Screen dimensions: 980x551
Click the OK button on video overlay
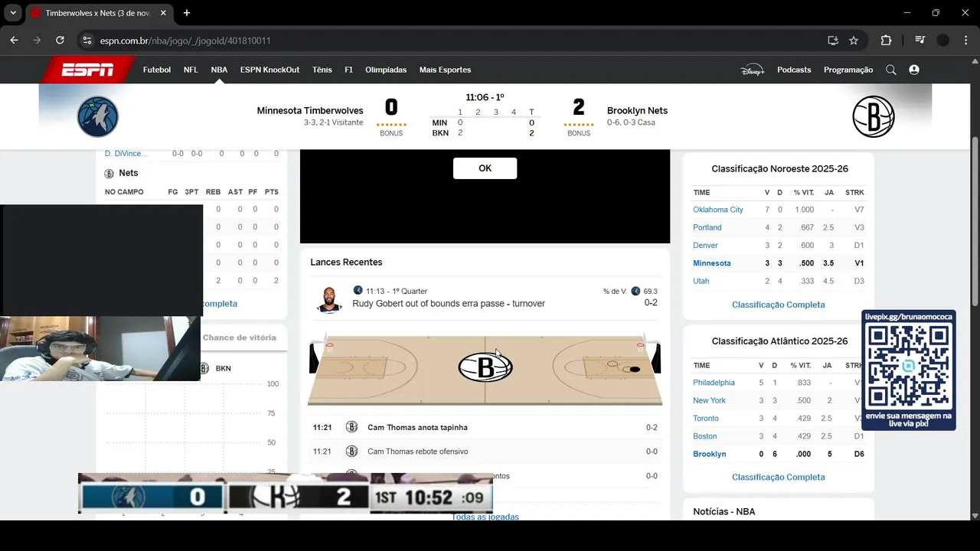tap(485, 168)
